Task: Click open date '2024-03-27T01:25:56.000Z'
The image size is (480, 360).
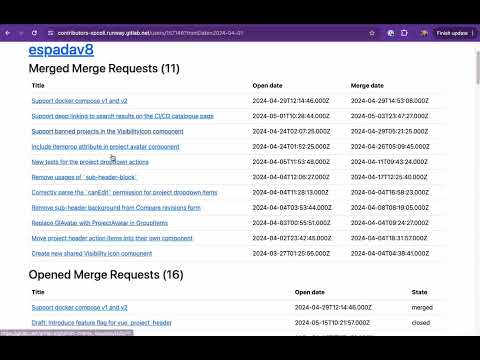Action: pyautogui.click(x=291, y=254)
